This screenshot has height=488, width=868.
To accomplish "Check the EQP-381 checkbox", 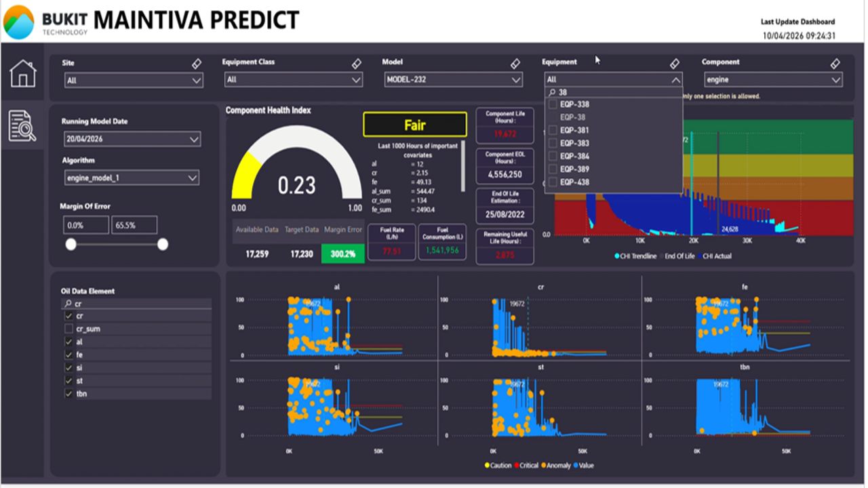I will 553,130.
